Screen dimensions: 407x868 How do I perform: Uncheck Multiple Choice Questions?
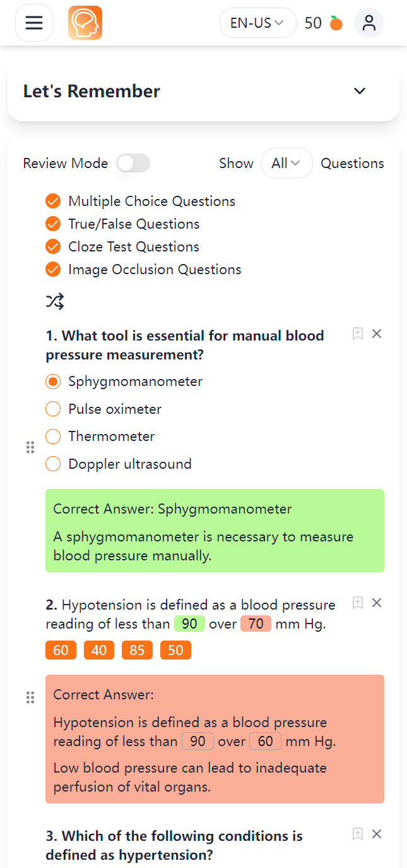click(53, 202)
